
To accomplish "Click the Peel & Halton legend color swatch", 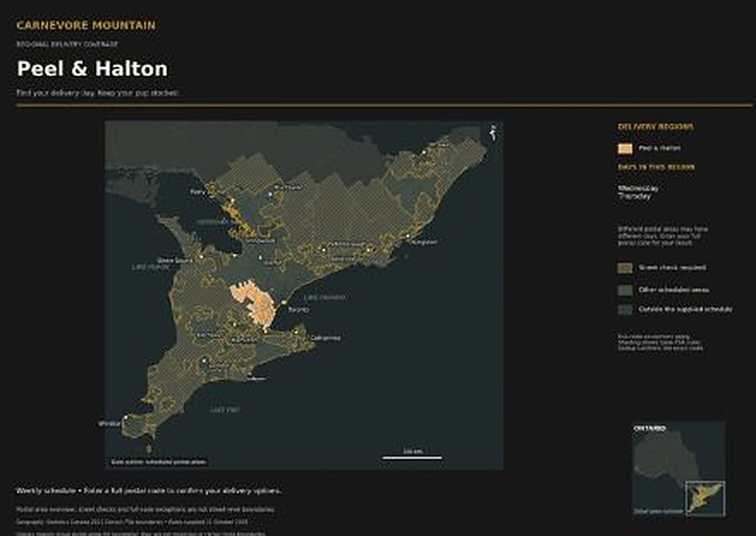I will pyautogui.click(x=625, y=148).
